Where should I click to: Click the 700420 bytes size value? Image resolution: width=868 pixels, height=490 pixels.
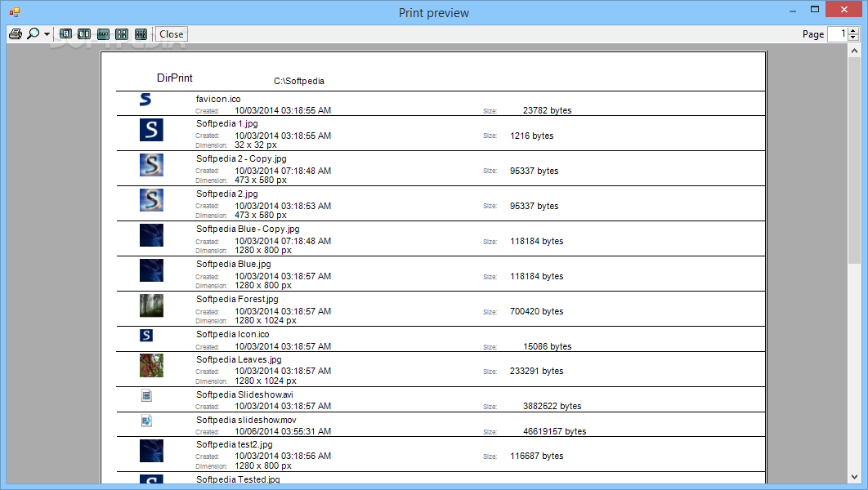tap(536, 311)
